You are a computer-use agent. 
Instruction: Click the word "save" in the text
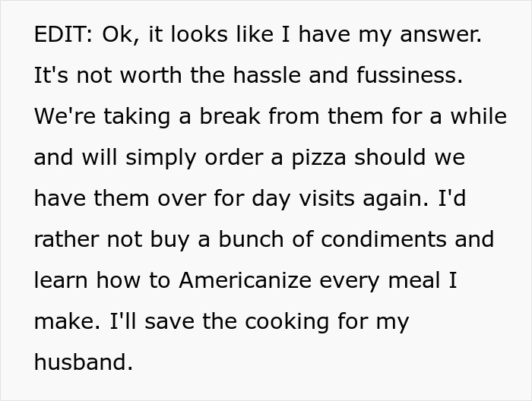[169, 321]
